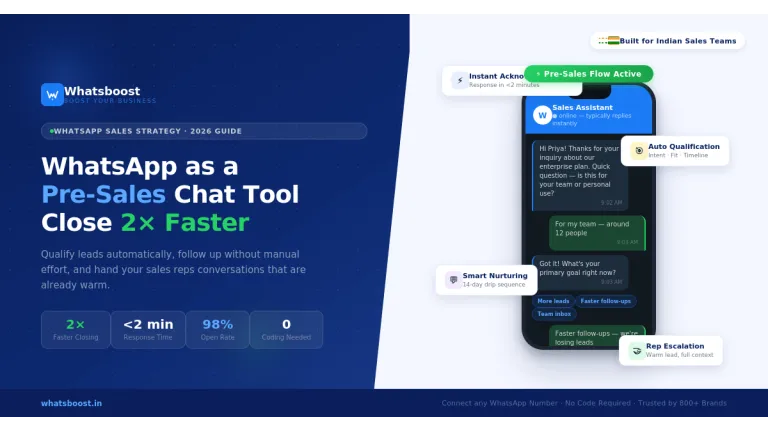
Task: Click the lightning bolt Instant Acknowledgment icon
Action: point(459,80)
